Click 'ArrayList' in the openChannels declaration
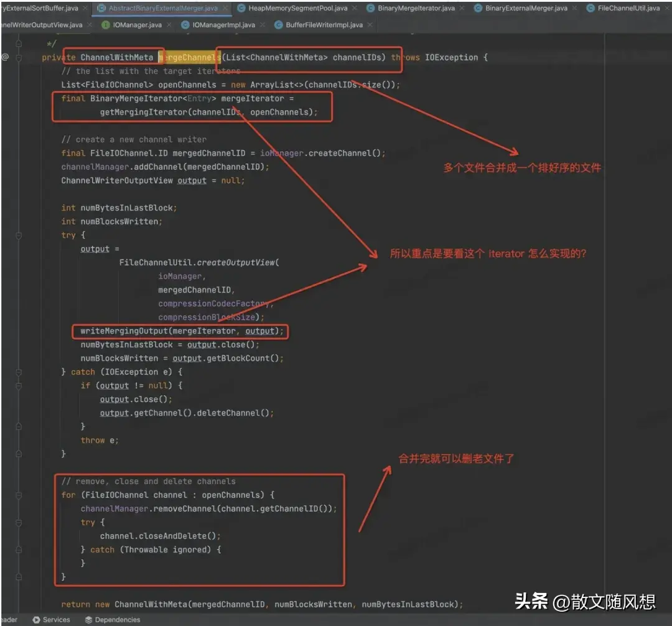 click(x=272, y=85)
